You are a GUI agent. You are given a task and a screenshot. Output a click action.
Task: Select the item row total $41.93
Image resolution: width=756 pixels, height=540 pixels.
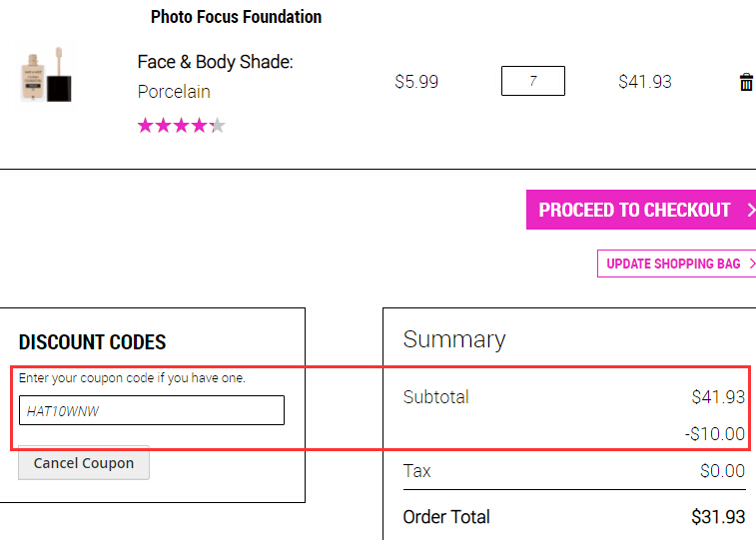click(645, 82)
